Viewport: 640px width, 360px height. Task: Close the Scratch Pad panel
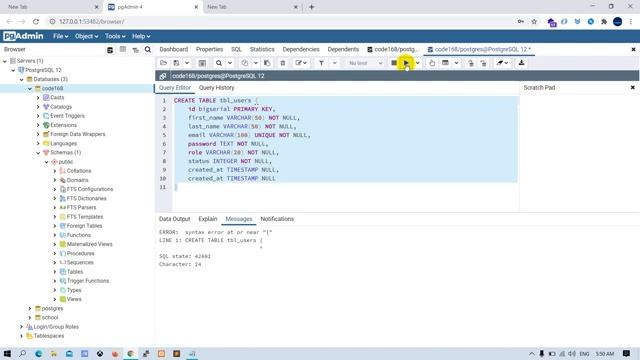point(633,87)
